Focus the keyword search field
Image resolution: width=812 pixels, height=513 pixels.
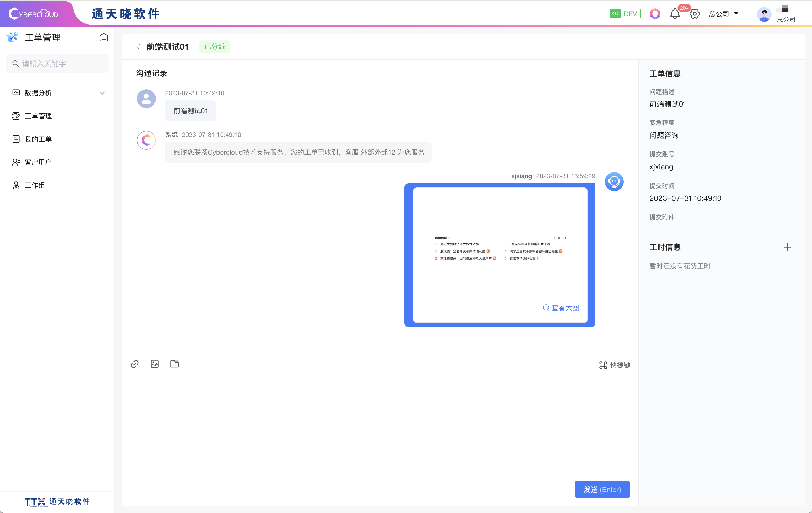pos(57,64)
